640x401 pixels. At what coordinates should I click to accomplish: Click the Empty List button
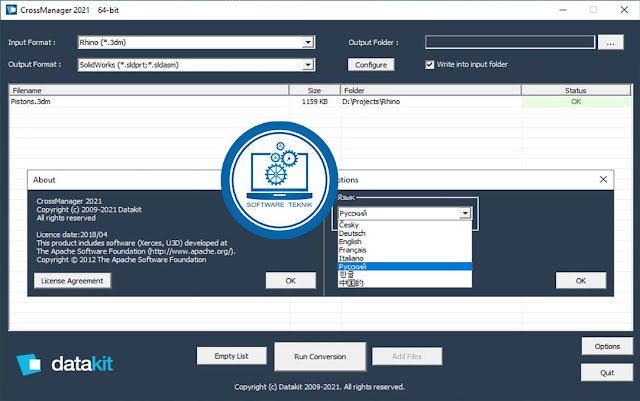(231, 356)
